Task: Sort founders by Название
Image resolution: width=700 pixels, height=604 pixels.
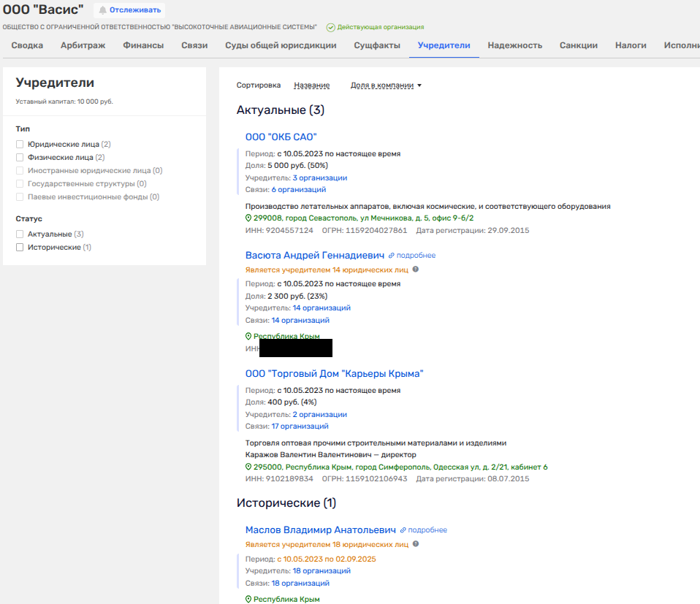Action: pos(311,85)
